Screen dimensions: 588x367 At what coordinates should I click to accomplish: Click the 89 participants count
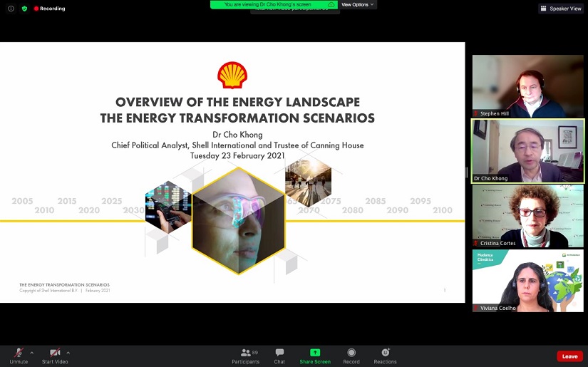[255, 352]
